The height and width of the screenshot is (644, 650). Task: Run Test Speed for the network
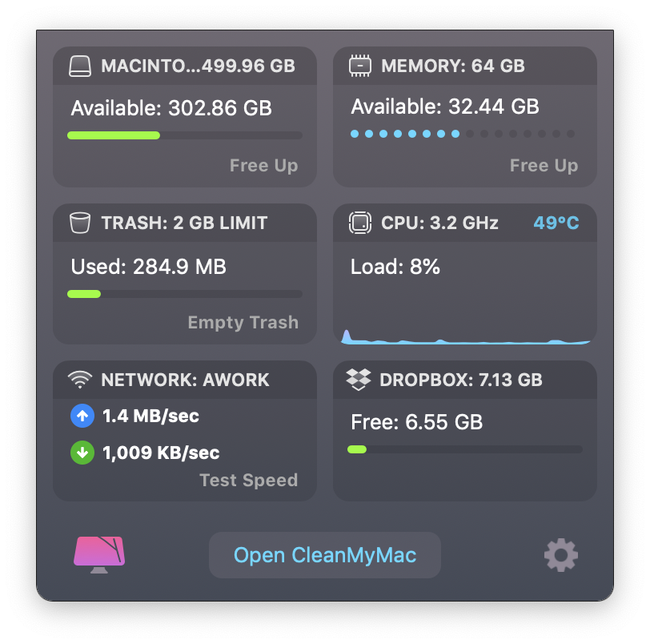point(248,481)
